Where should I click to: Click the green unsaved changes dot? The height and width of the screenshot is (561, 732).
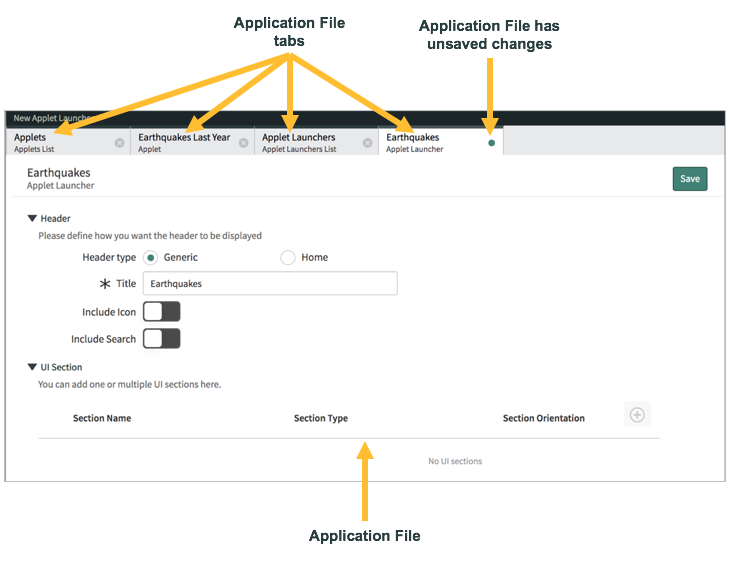[491, 143]
